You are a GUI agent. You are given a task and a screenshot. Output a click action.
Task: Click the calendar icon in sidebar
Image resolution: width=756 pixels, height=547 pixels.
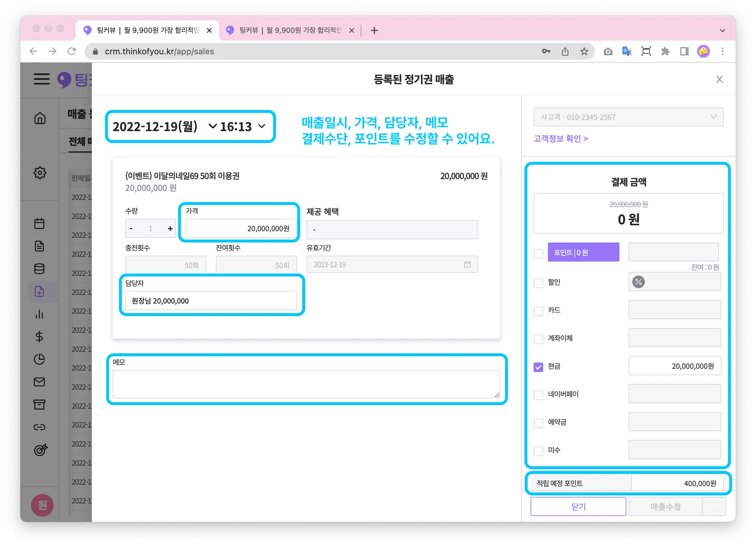pos(39,224)
